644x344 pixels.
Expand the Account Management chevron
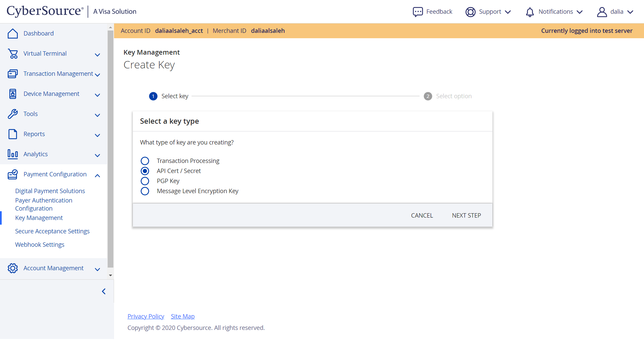(98, 269)
